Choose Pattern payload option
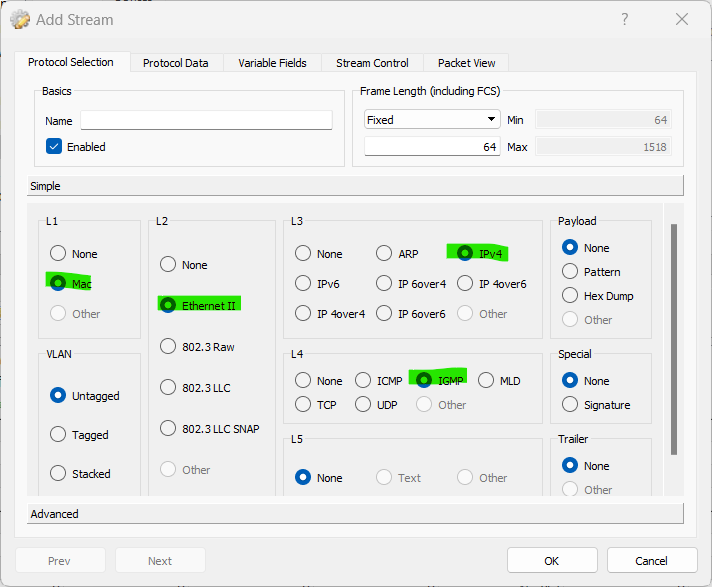 point(591,271)
